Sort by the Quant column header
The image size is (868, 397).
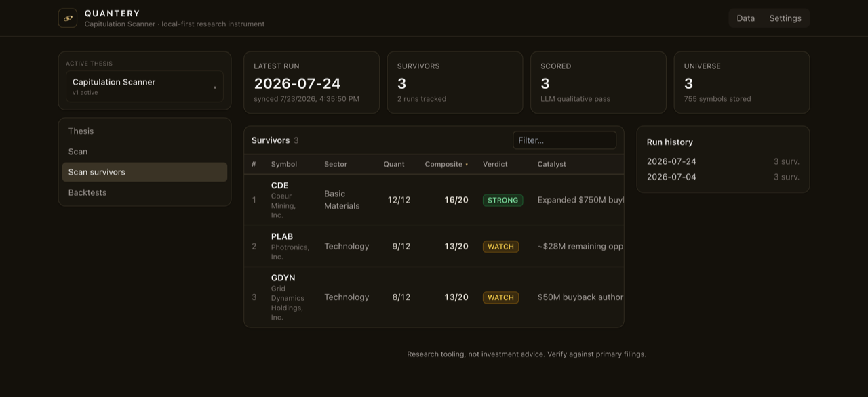click(x=394, y=164)
